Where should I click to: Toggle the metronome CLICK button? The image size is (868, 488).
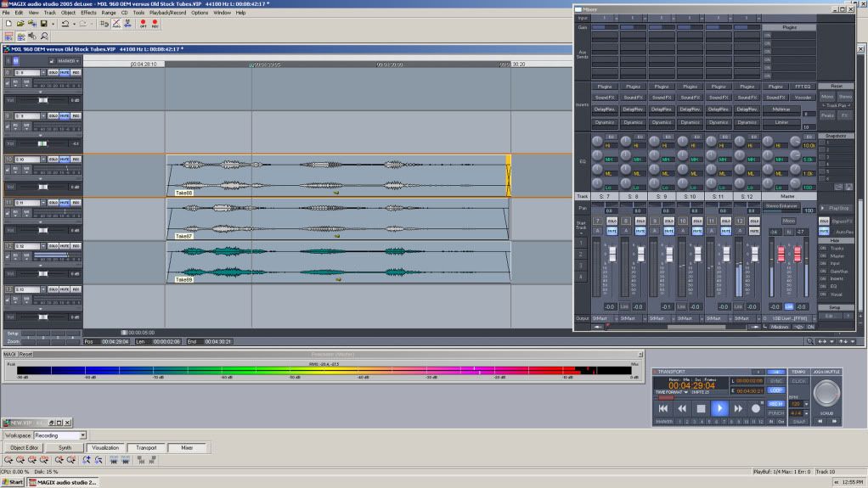pos(798,381)
